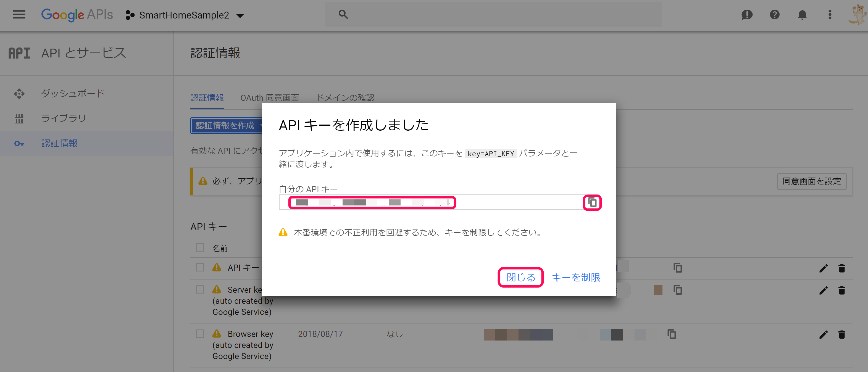
Task: Click the feedback exclamation icon
Action: point(747,14)
